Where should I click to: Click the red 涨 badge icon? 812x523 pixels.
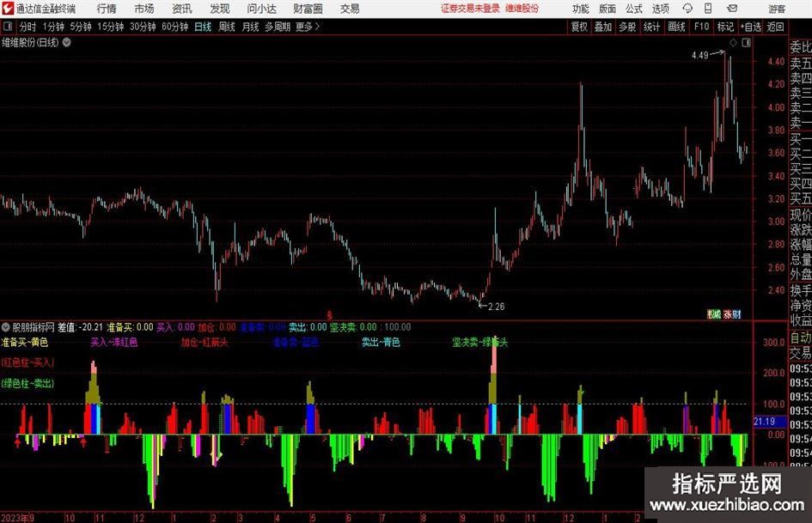(728, 313)
